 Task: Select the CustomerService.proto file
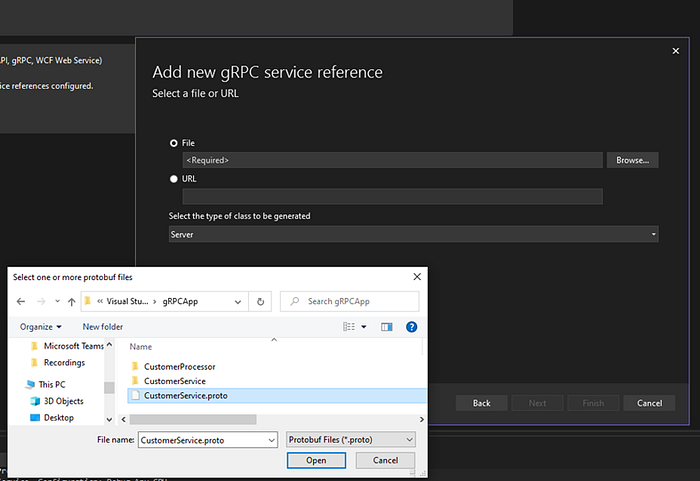click(x=277, y=396)
